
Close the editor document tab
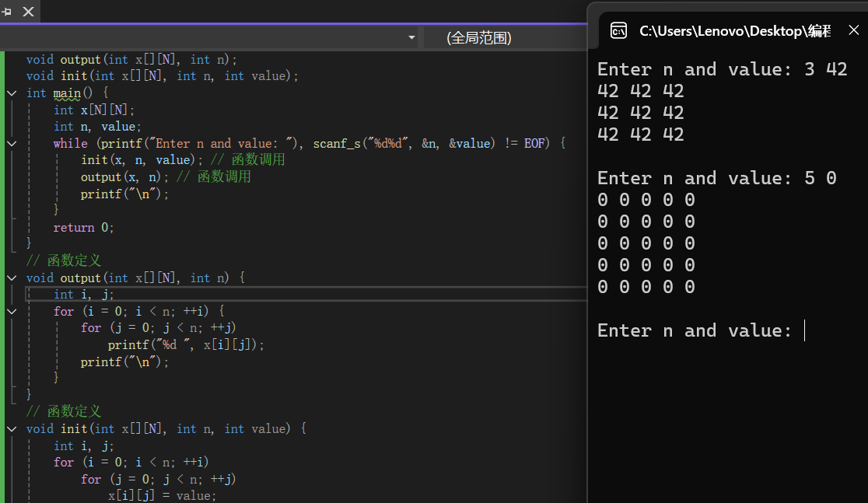[x=28, y=12]
